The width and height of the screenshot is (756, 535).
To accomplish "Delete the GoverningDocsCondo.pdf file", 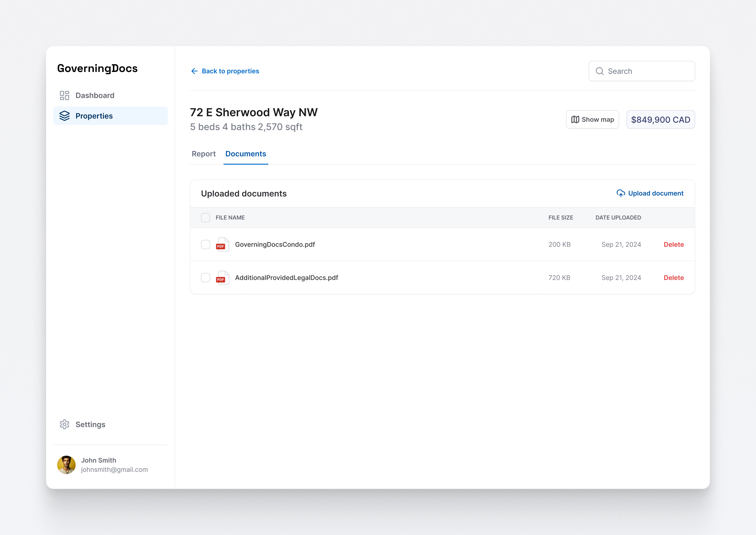I will 673,244.
